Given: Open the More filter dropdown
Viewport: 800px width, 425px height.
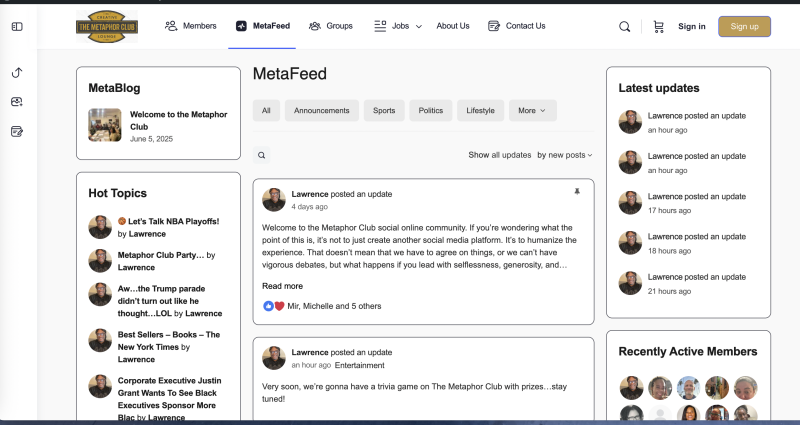Looking at the screenshot, I should pyautogui.click(x=532, y=111).
